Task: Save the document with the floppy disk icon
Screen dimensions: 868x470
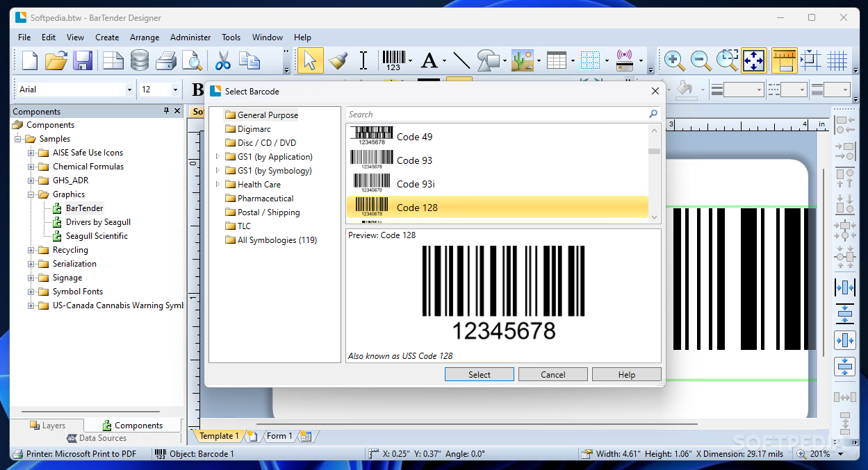Action: 83,61
